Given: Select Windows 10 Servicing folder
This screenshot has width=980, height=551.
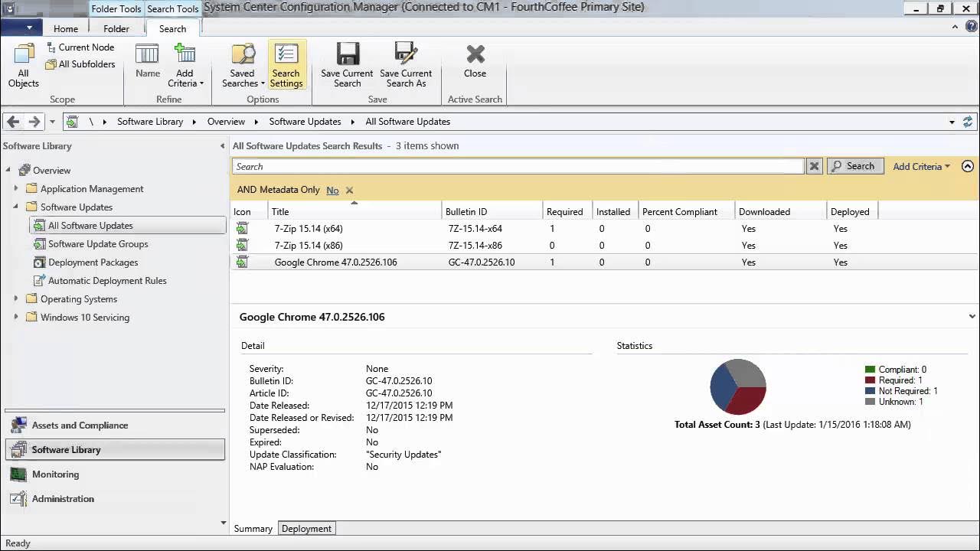Looking at the screenshot, I should (77, 318).
